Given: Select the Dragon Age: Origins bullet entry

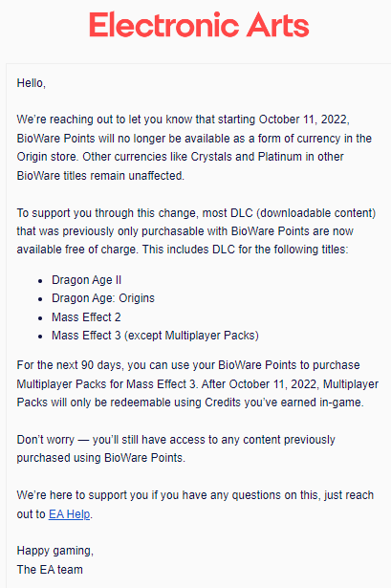Looking at the screenshot, I should pyautogui.click(x=103, y=298).
